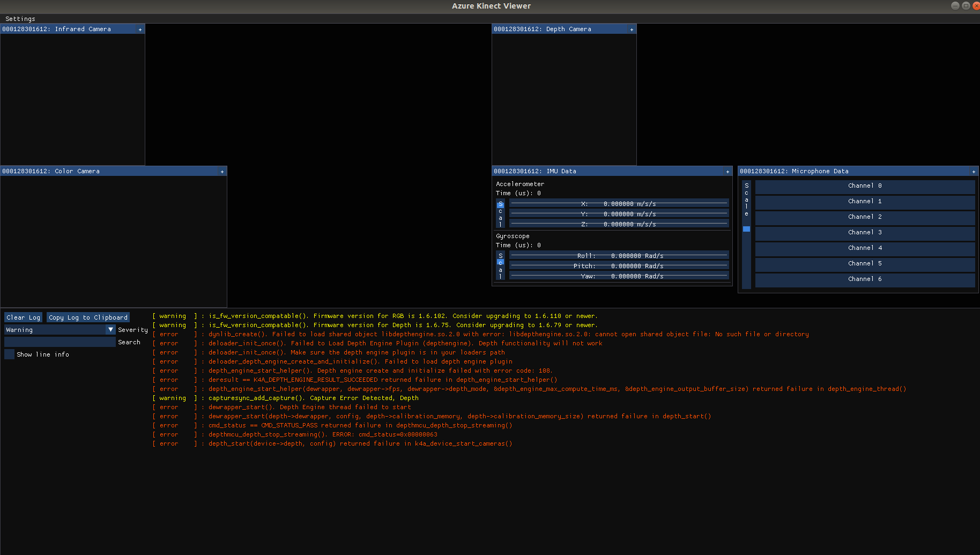Maximize the Microphone Data panel via its + icon
Image resolution: width=980 pixels, height=555 pixels.
[x=973, y=171]
